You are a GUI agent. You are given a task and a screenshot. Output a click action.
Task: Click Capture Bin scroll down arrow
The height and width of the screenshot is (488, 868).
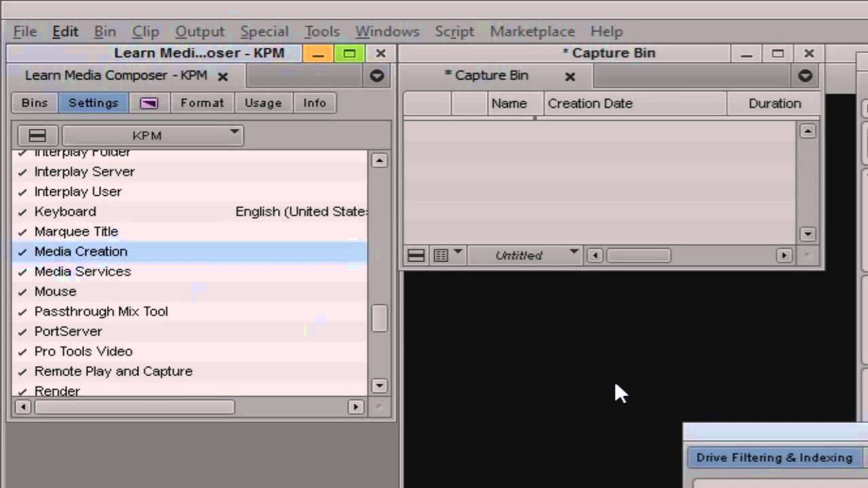[807, 235]
